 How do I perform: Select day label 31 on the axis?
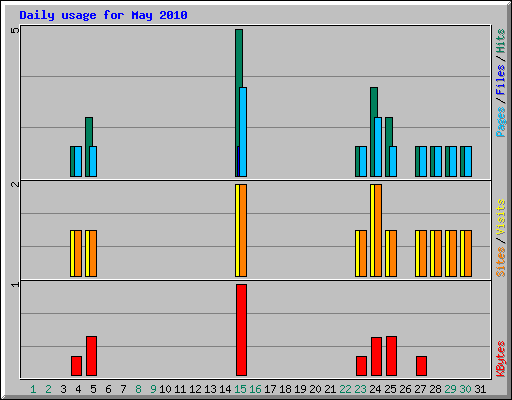point(480,389)
